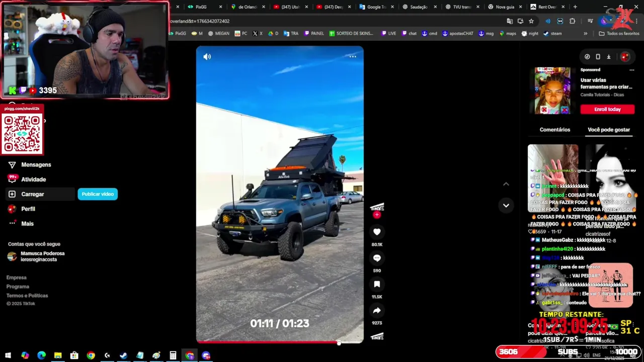Click the browser address bar URL
Viewport: 644px width, 362px height.
tap(200, 21)
